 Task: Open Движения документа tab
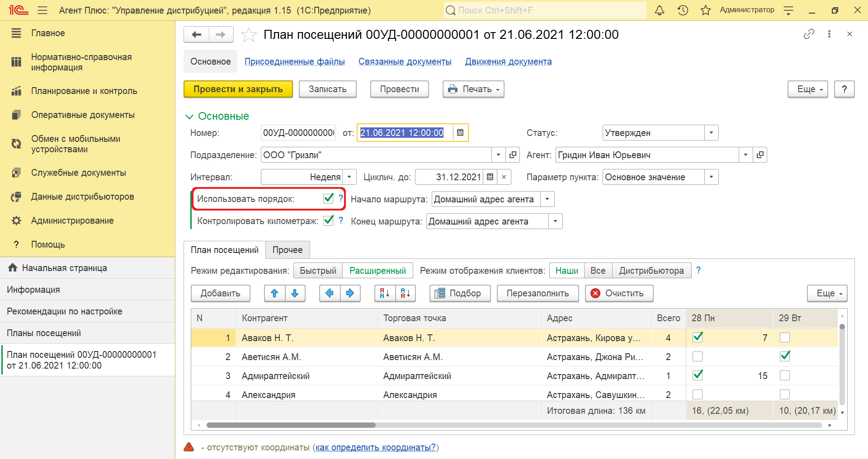[x=509, y=61]
